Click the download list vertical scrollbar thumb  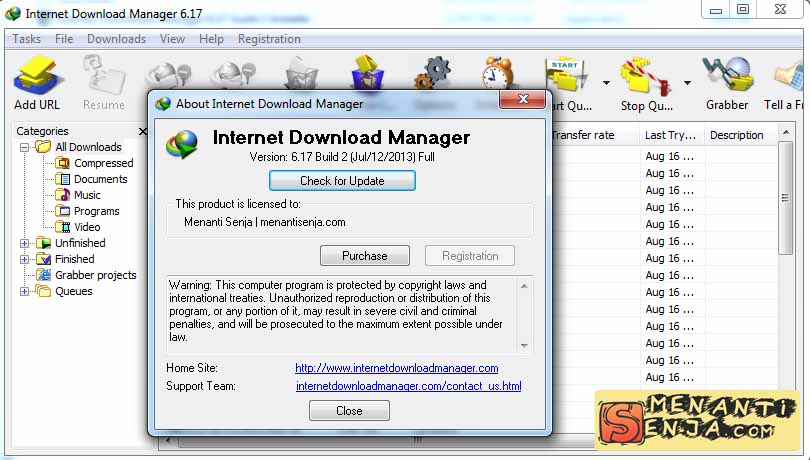(x=786, y=198)
